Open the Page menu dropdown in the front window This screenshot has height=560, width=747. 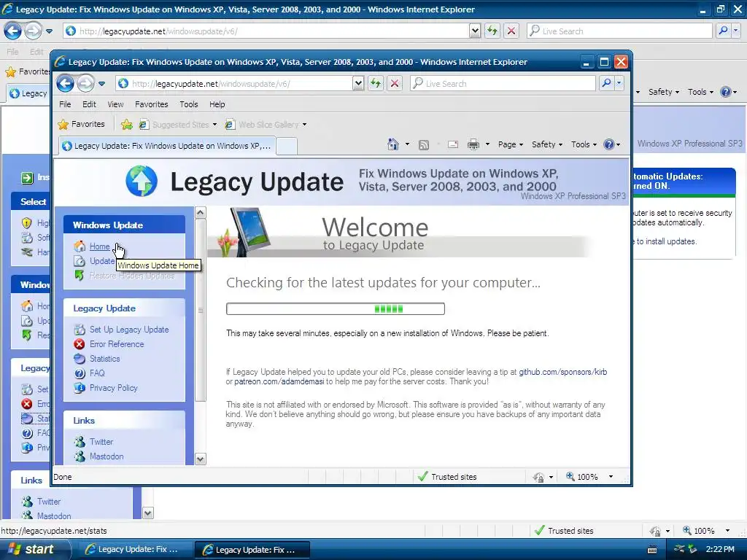511,144
